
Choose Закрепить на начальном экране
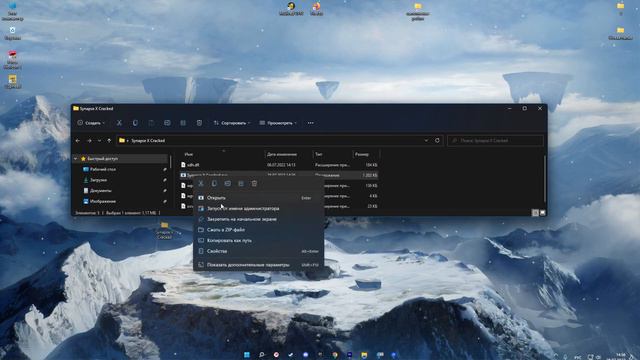pos(258,219)
